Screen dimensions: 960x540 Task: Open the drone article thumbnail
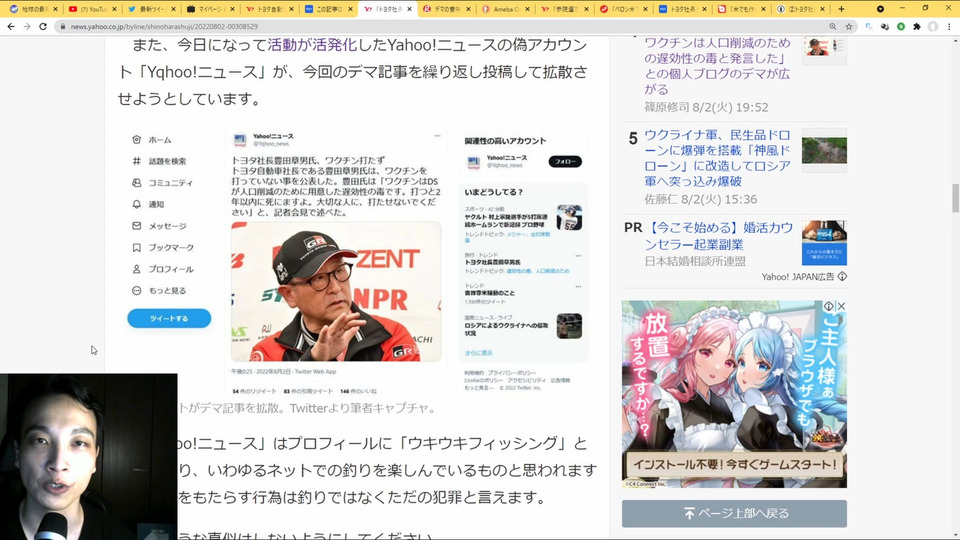pos(824,150)
